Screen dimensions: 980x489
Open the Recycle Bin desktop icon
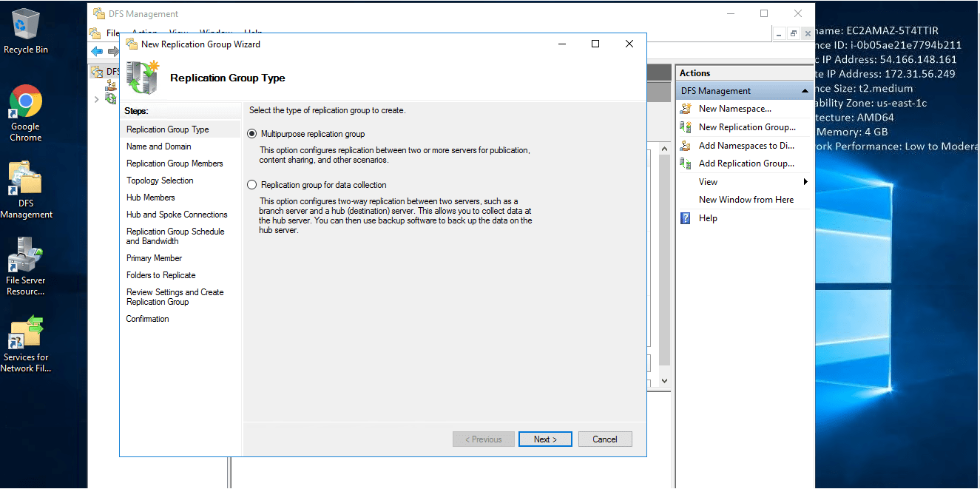26,30
